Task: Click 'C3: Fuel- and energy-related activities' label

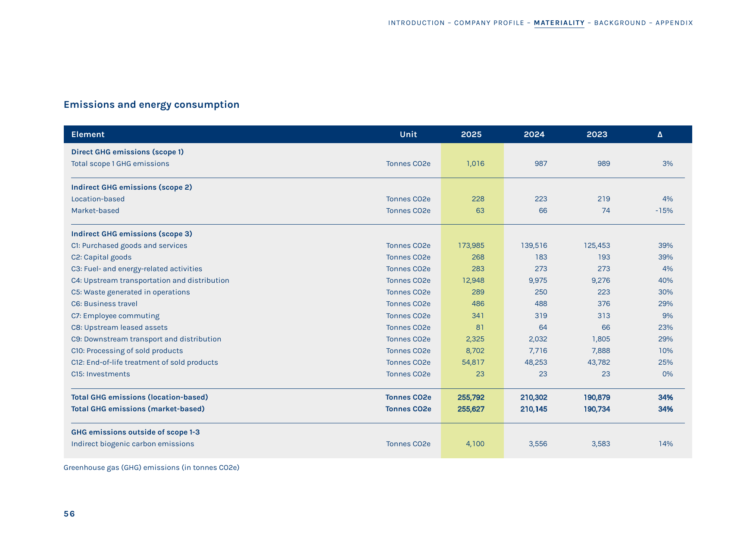Action: (x=137, y=269)
